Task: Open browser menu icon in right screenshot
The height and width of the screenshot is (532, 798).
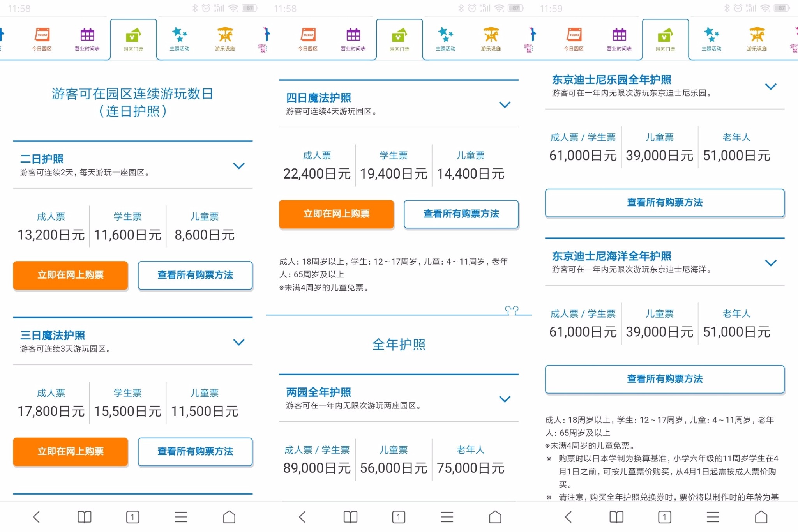Action: pos(713,517)
